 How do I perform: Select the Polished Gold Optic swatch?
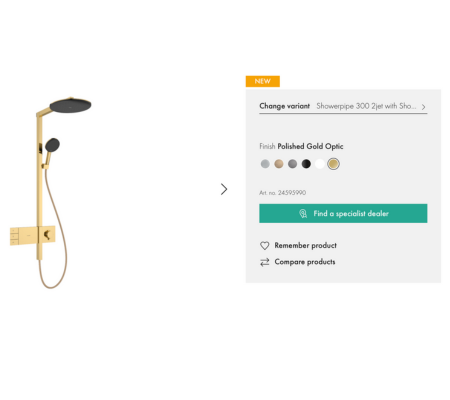[333, 164]
